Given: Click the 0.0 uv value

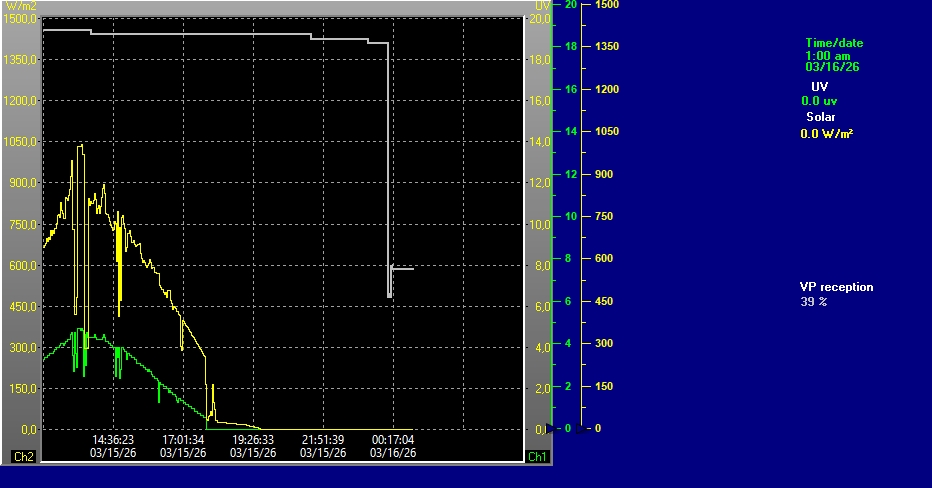Looking at the screenshot, I should [x=819, y=101].
